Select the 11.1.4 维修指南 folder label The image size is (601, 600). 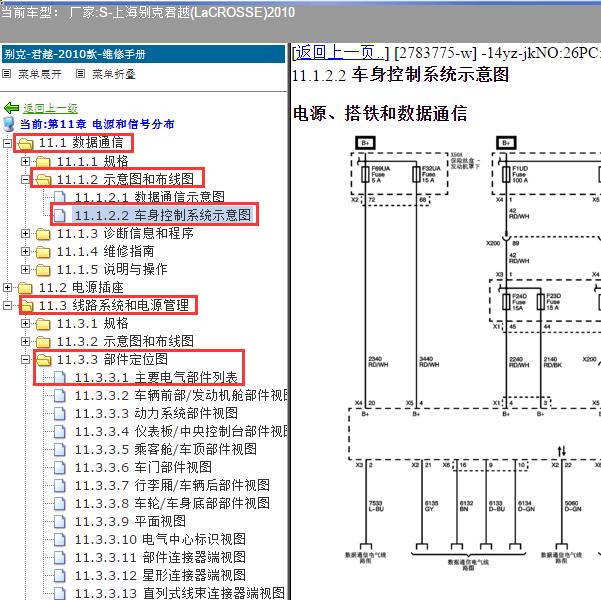pyautogui.click(x=105, y=252)
